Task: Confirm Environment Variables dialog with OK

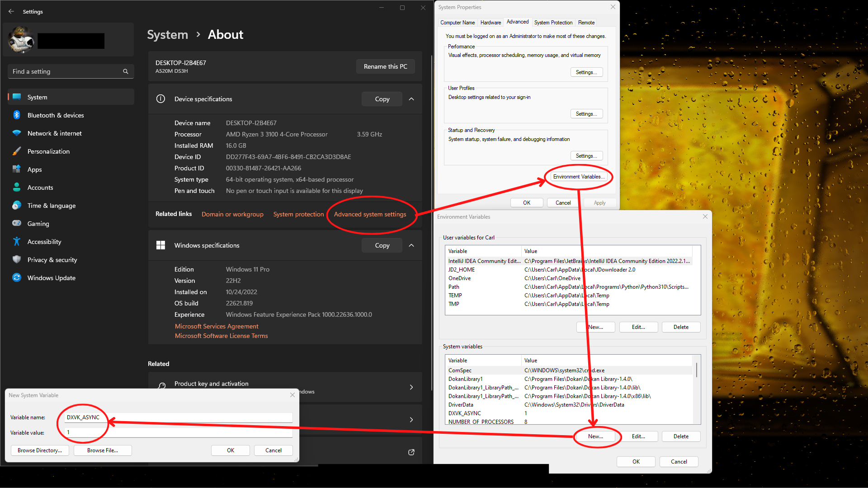Action: pyautogui.click(x=636, y=462)
